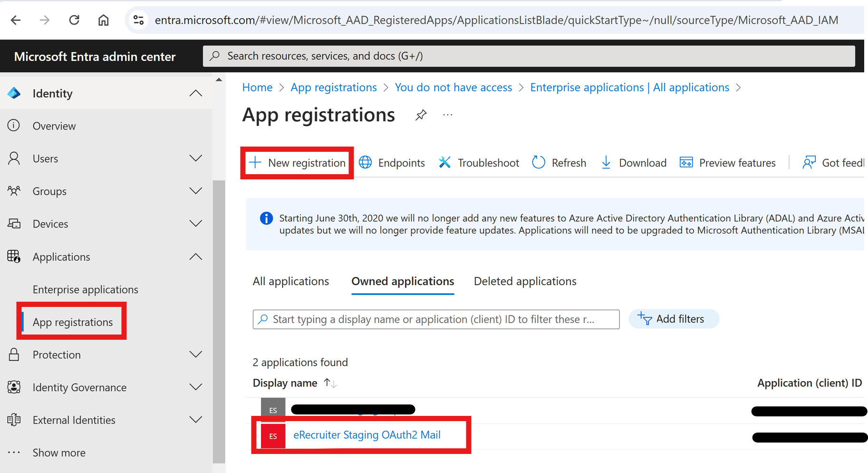Image resolution: width=868 pixels, height=473 pixels.
Task: Click Show more in the sidebar
Action: (x=59, y=453)
